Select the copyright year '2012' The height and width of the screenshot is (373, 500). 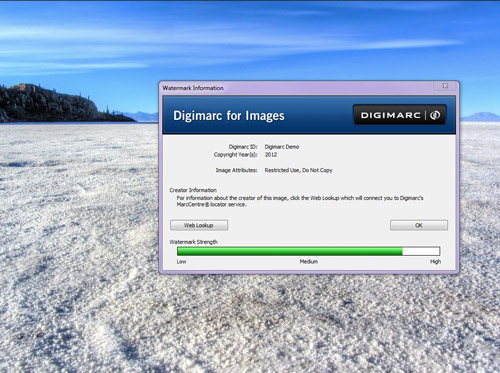pyautogui.click(x=271, y=155)
